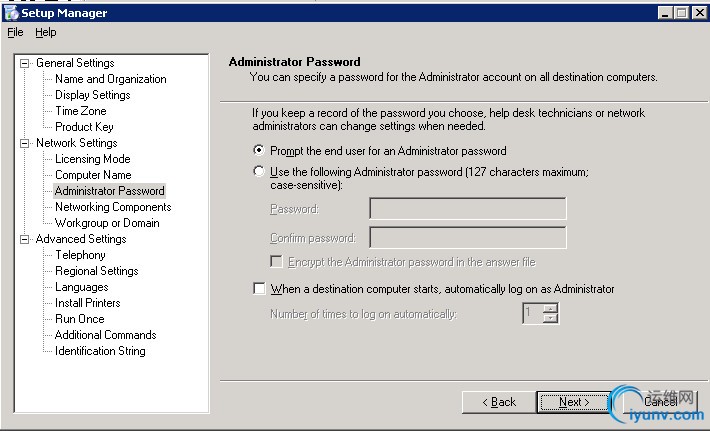Collapse the Advanced Settings tree node

point(25,239)
